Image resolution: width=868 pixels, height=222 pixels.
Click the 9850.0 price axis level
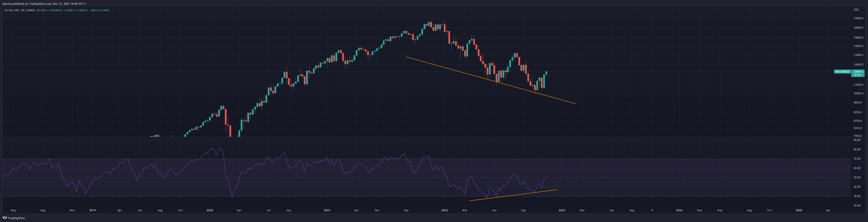(858, 103)
